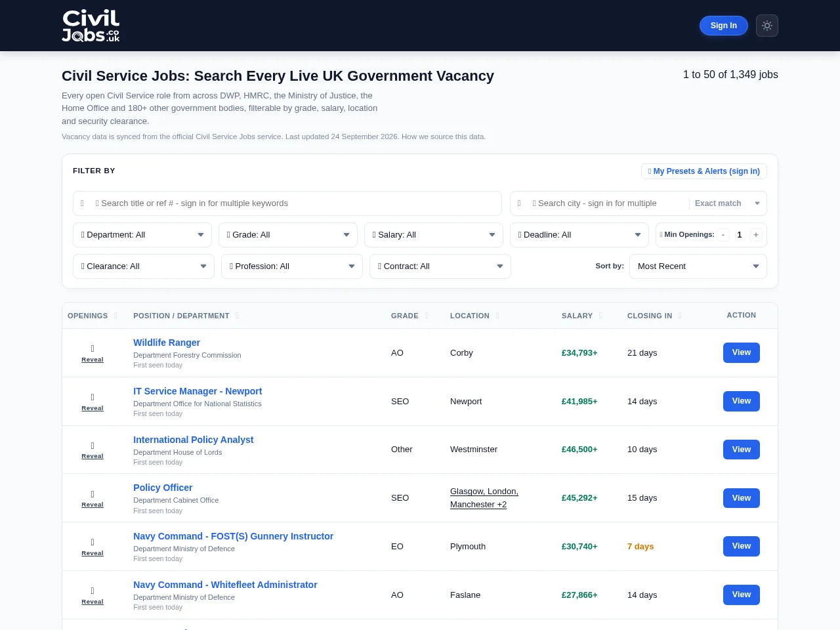Sort table by Closing In column header
This screenshot has height=630, width=840.
point(654,316)
